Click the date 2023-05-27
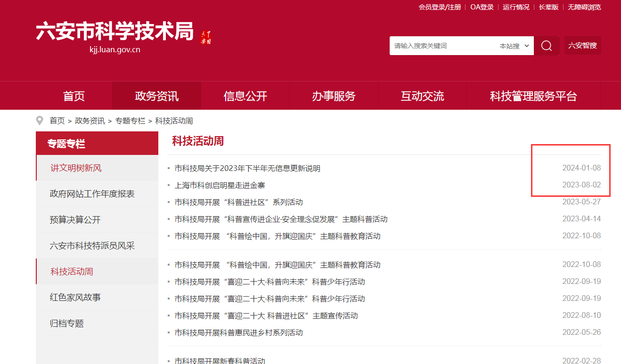The height and width of the screenshot is (364, 621). click(581, 202)
